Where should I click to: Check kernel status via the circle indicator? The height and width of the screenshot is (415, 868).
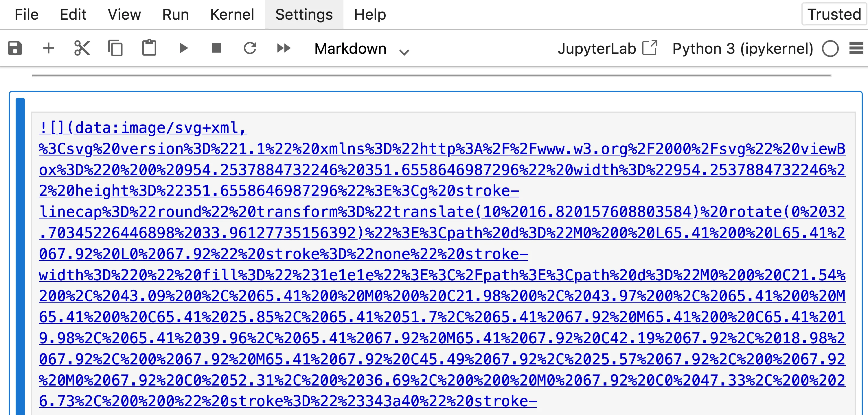[830, 48]
